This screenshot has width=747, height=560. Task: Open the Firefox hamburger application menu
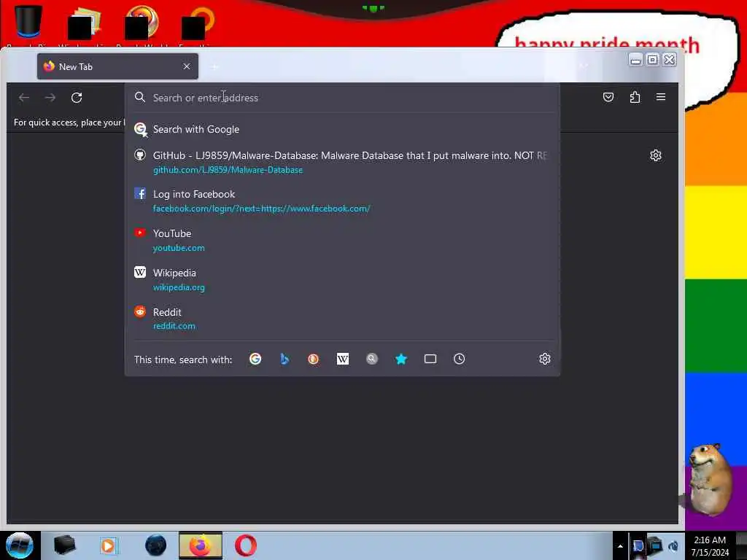tap(661, 97)
